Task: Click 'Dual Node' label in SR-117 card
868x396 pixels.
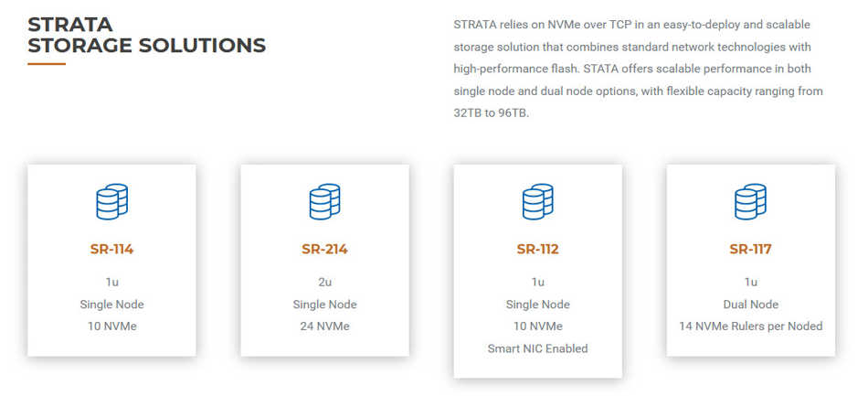Action: [x=751, y=304]
